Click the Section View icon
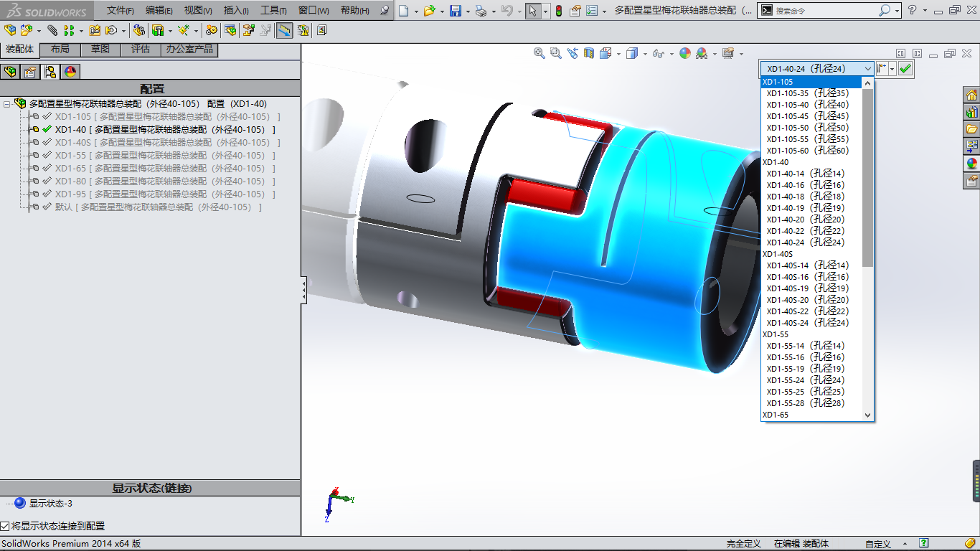The image size is (980, 551). (589, 53)
